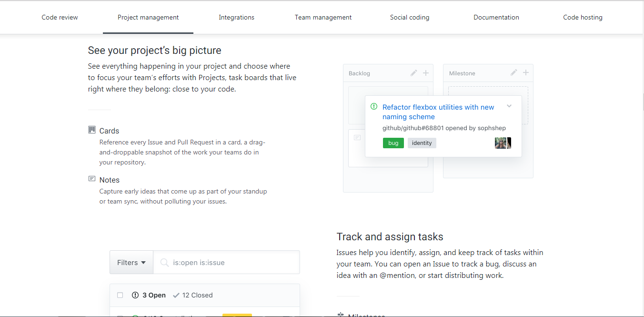Go to the Team management tab

tap(323, 18)
